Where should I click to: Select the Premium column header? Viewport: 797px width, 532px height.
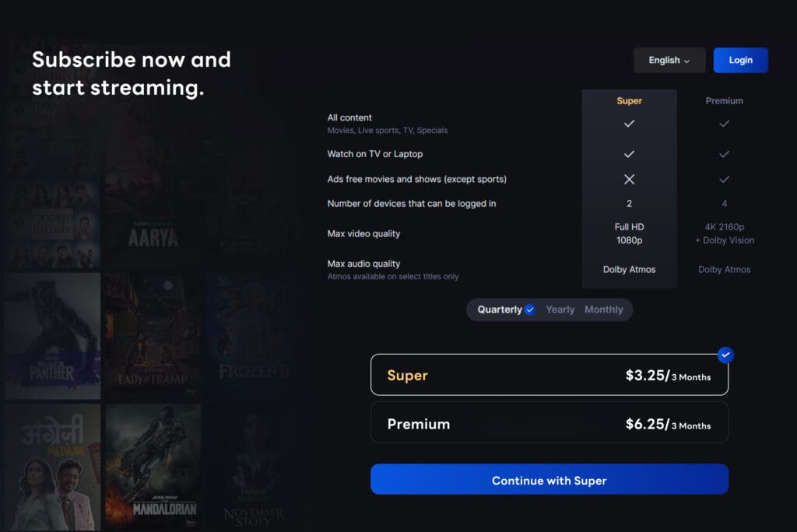click(724, 100)
